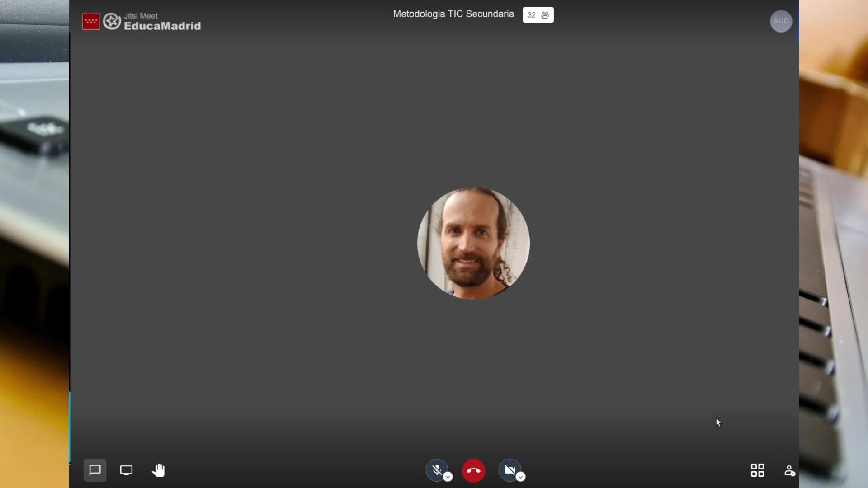Expand camera video settings chevron
The width and height of the screenshot is (868, 488).
tap(521, 477)
